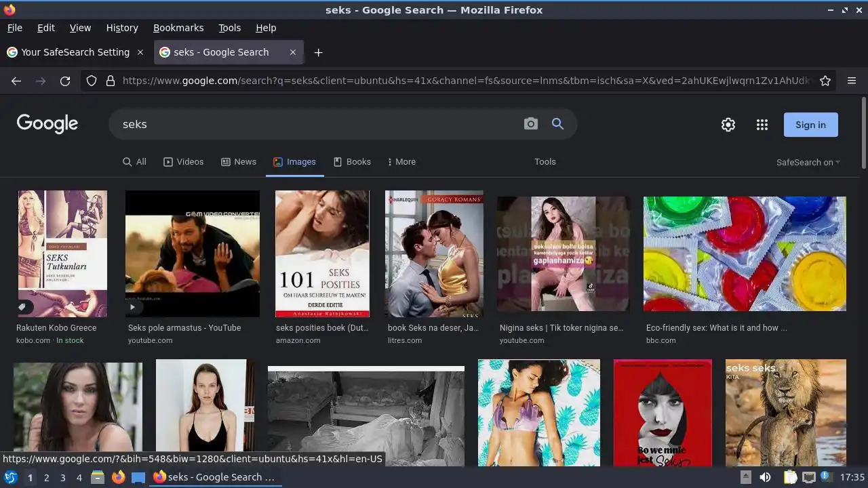Open the Firefox hamburger application menu
The image size is (868, 488).
point(852,81)
